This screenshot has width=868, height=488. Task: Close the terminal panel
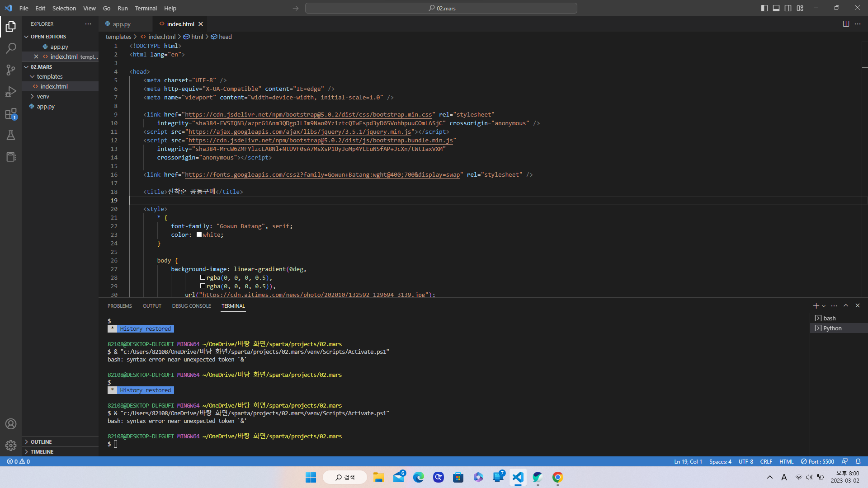(x=858, y=306)
